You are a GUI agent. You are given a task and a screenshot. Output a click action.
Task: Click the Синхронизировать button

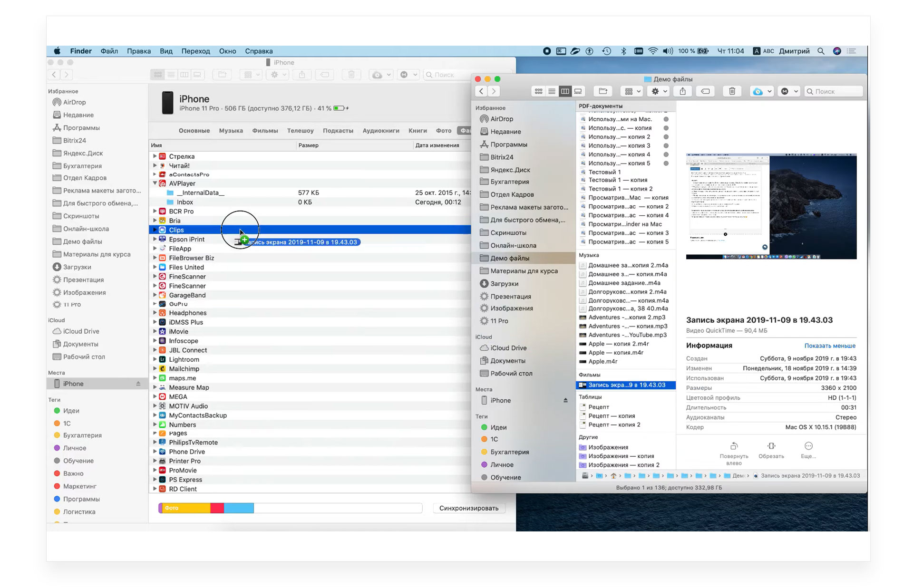pos(469,508)
